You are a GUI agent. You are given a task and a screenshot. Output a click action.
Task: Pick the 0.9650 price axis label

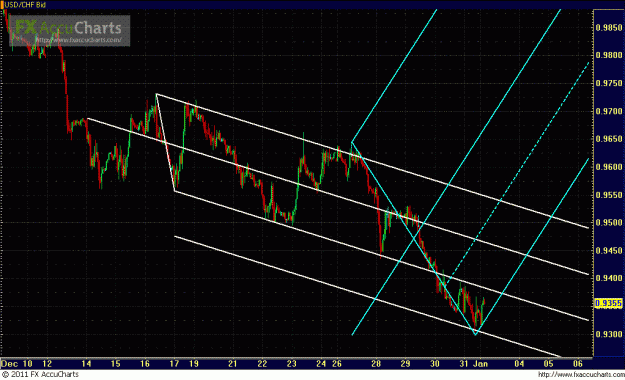click(x=609, y=139)
